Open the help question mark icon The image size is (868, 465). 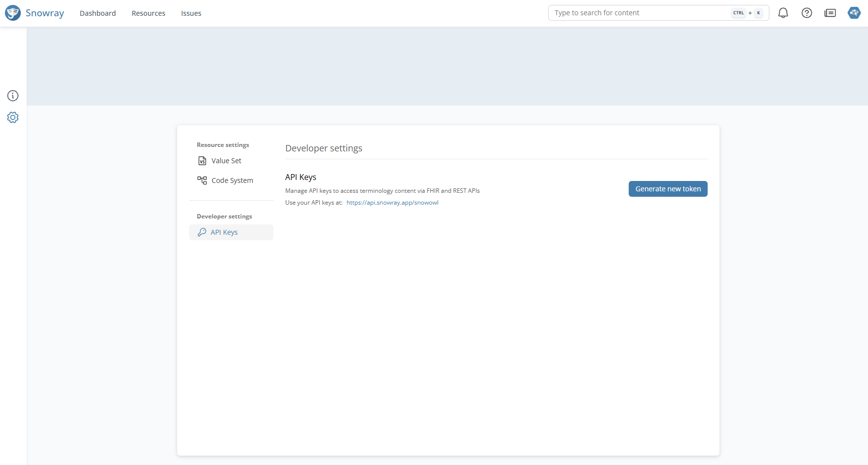(x=806, y=13)
